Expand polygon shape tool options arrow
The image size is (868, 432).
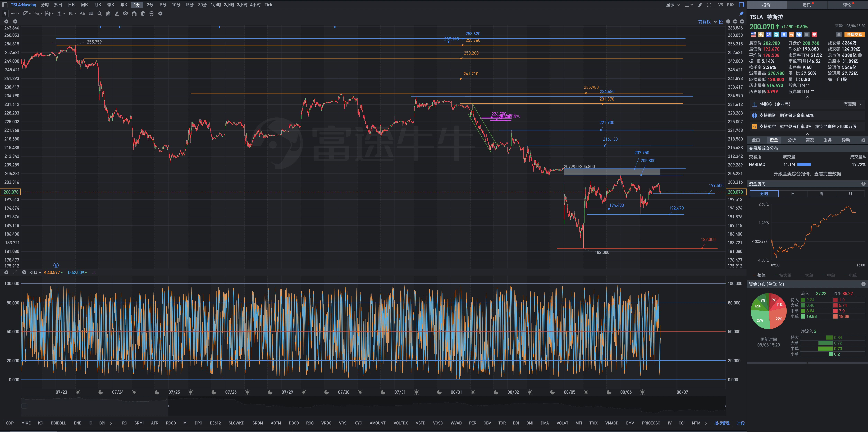click(30, 14)
